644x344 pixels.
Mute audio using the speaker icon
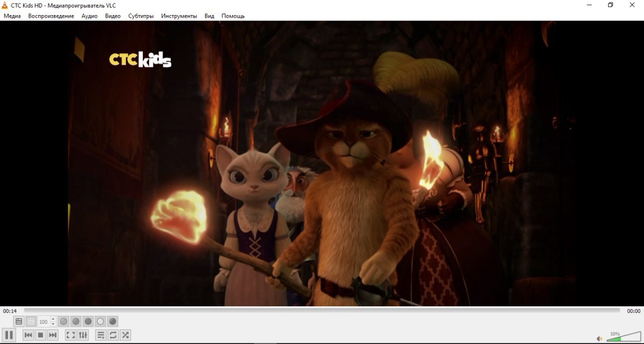tap(599, 338)
